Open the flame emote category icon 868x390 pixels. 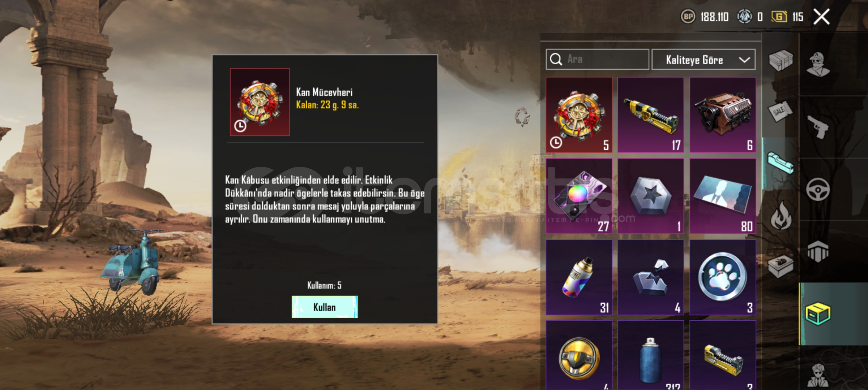(781, 216)
